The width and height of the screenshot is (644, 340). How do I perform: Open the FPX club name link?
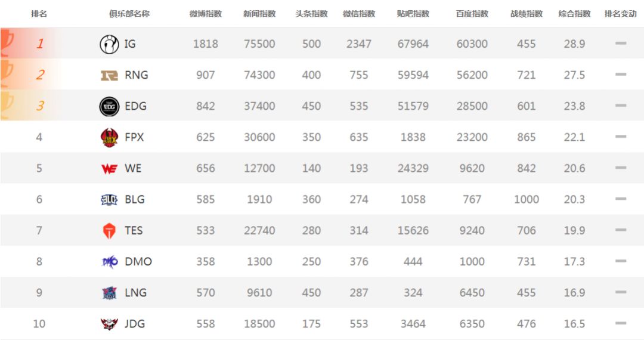134,137
